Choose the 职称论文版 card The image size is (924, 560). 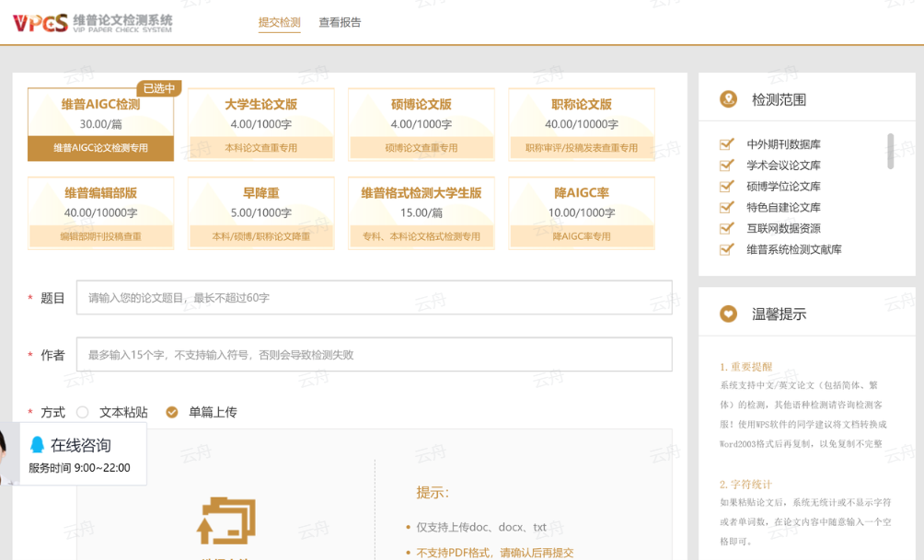point(582,124)
